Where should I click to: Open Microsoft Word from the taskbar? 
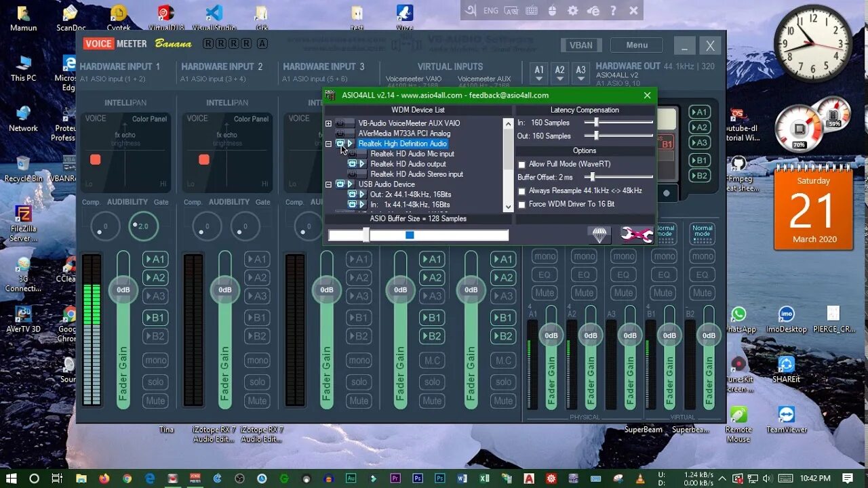pyautogui.click(x=462, y=478)
